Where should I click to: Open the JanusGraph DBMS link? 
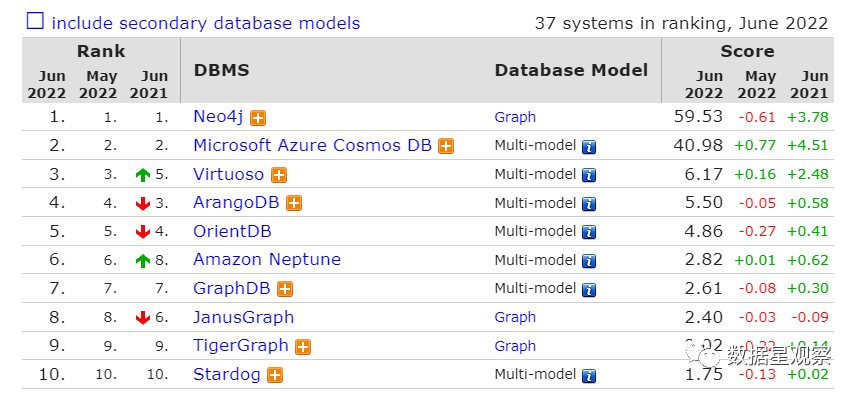(243, 317)
